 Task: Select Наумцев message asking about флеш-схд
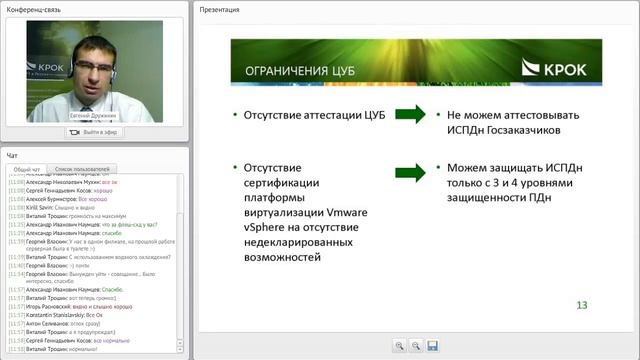point(83,225)
